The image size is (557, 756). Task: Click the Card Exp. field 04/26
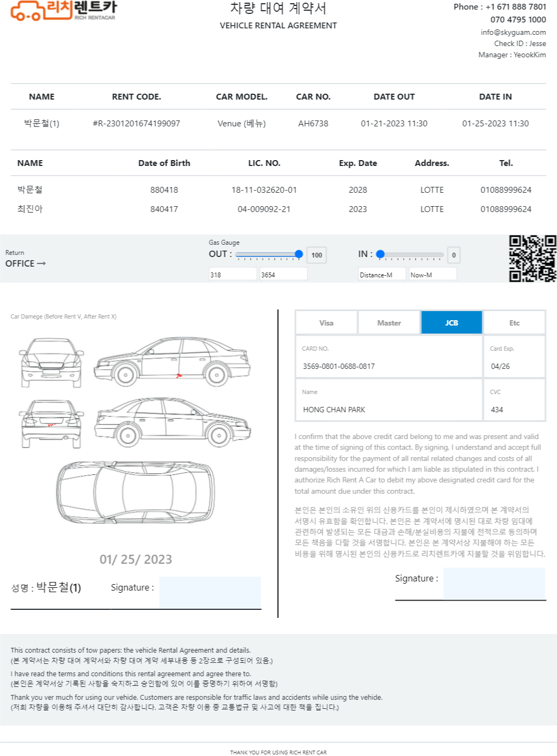tap(515, 357)
